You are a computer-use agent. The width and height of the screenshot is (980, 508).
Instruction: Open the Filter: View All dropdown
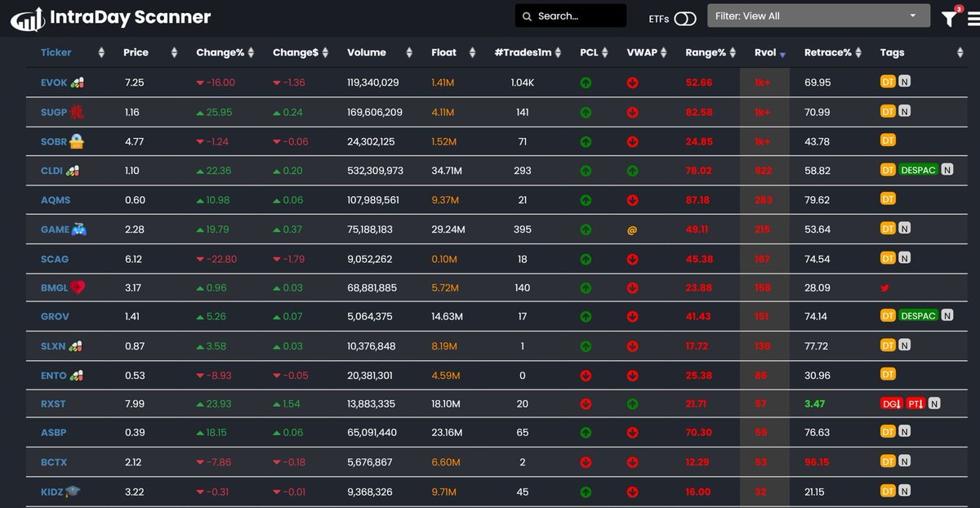(x=818, y=16)
